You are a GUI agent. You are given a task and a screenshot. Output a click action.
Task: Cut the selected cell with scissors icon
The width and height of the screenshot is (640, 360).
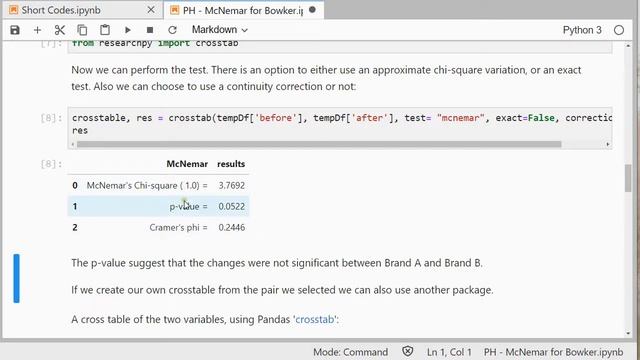pos(60,30)
